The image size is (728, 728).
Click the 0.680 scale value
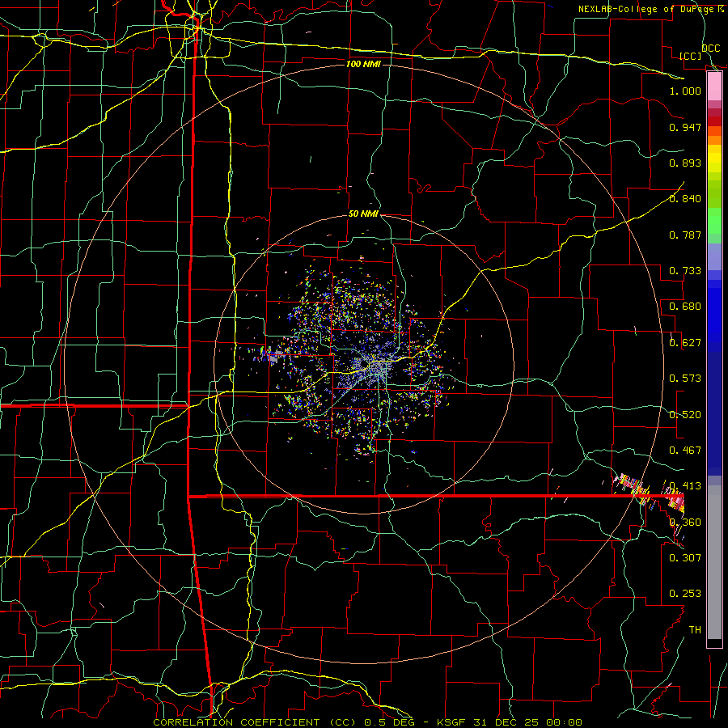coord(685,307)
